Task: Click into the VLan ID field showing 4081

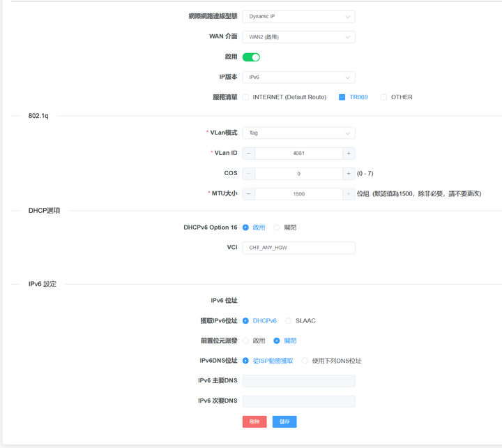Action: [298, 154]
